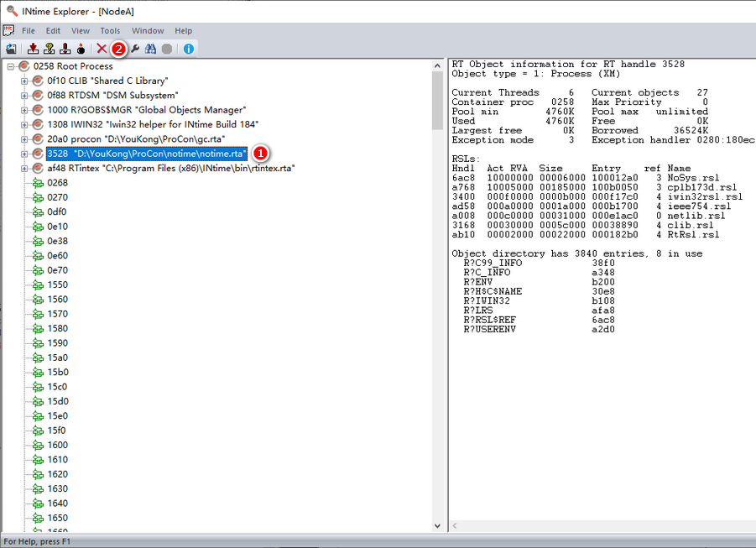Click the load RT application arrow icon
The height and width of the screenshot is (548, 756).
point(33,49)
